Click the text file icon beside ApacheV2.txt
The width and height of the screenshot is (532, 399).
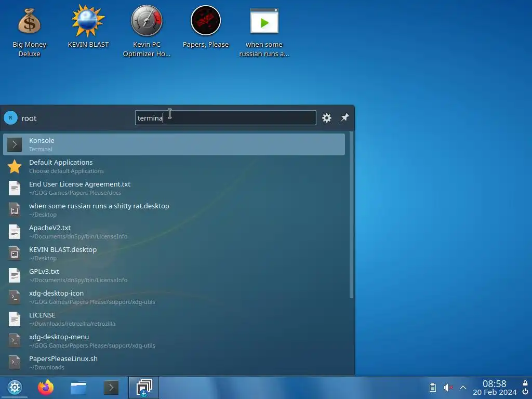(x=15, y=232)
